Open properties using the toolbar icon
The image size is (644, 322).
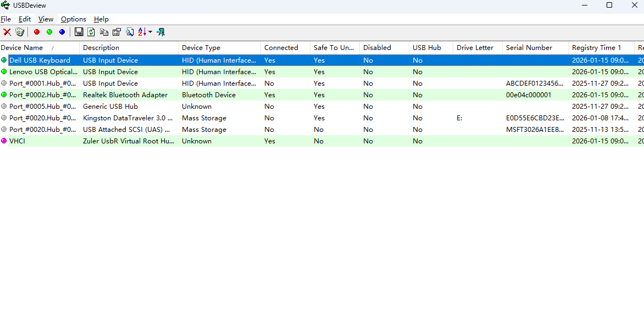(x=116, y=32)
